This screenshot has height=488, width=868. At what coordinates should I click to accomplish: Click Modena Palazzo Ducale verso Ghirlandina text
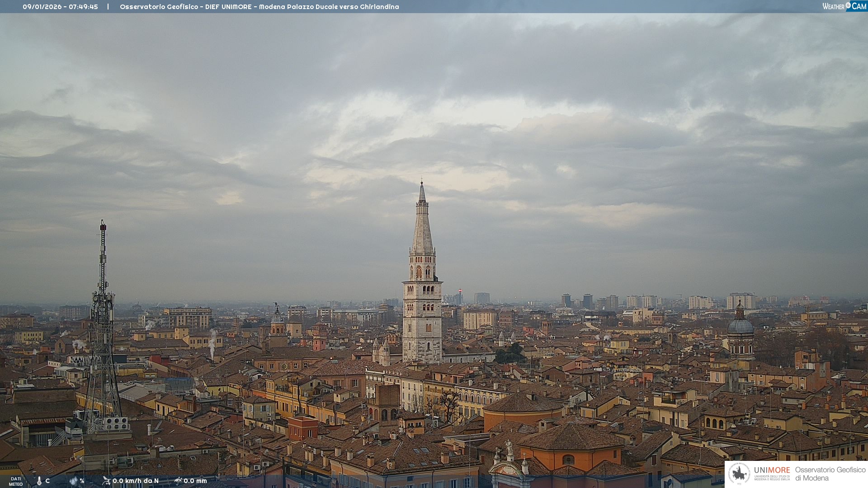coord(329,7)
